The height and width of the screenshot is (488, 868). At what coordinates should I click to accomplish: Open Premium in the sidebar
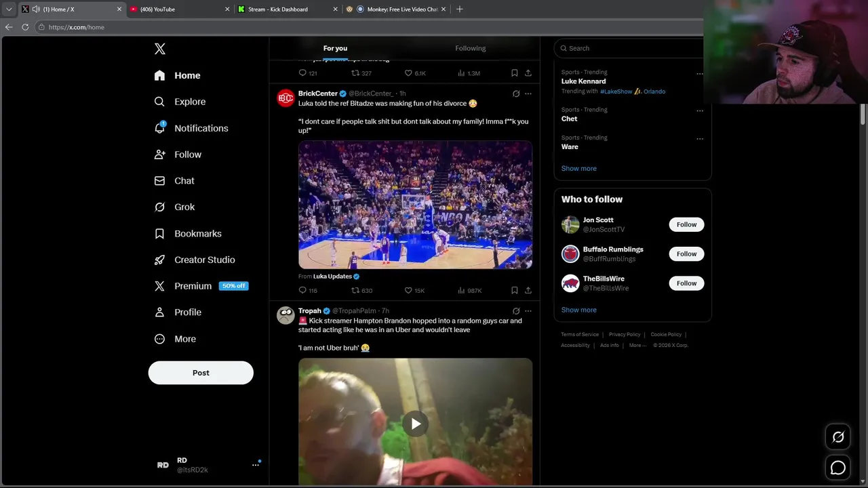pyautogui.click(x=201, y=286)
